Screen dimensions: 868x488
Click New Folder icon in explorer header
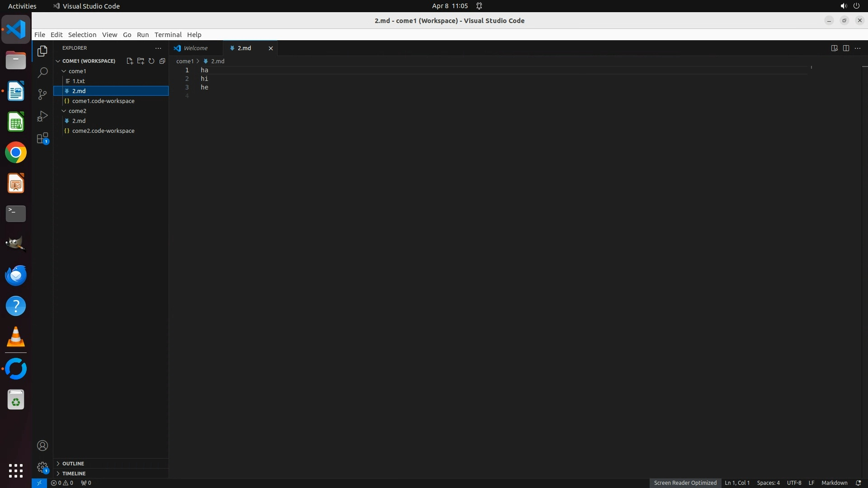click(141, 61)
